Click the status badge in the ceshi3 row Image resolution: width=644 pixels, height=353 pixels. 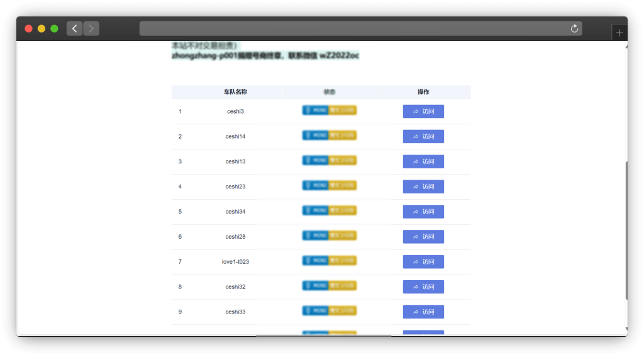pyautogui.click(x=329, y=111)
